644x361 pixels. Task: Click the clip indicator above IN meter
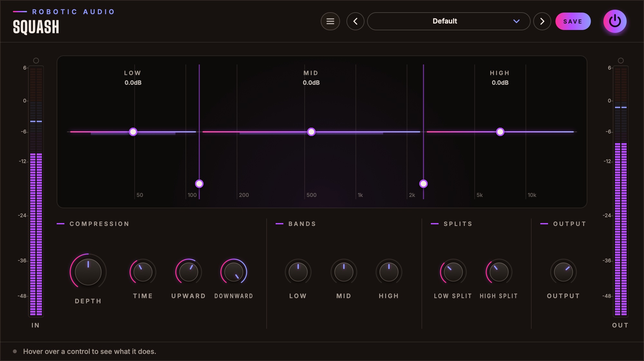[x=36, y=61]
